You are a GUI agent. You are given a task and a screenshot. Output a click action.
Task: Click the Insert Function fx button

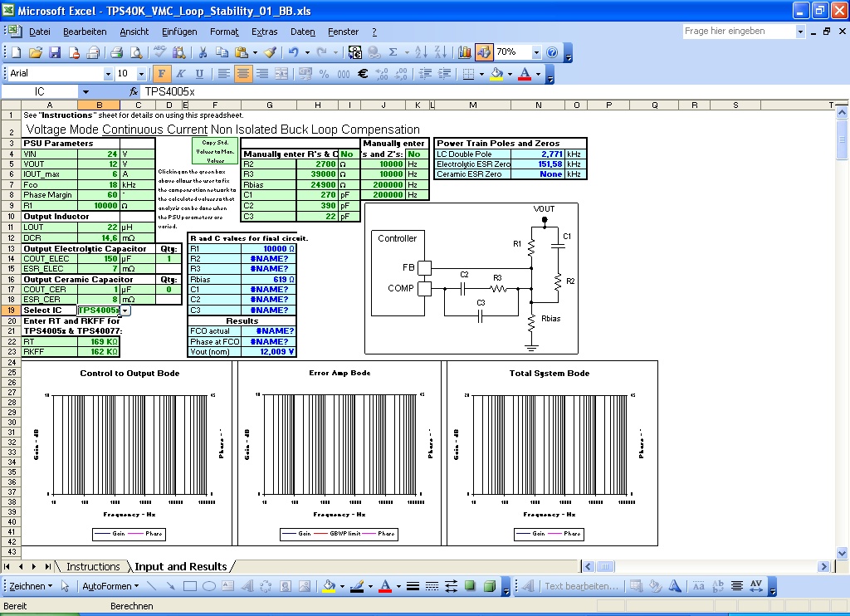coord(134,91)
